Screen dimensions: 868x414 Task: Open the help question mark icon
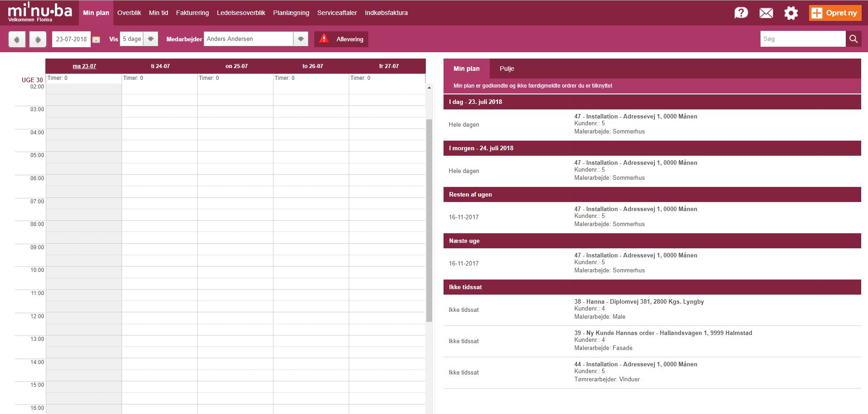(x=741, y=13)
